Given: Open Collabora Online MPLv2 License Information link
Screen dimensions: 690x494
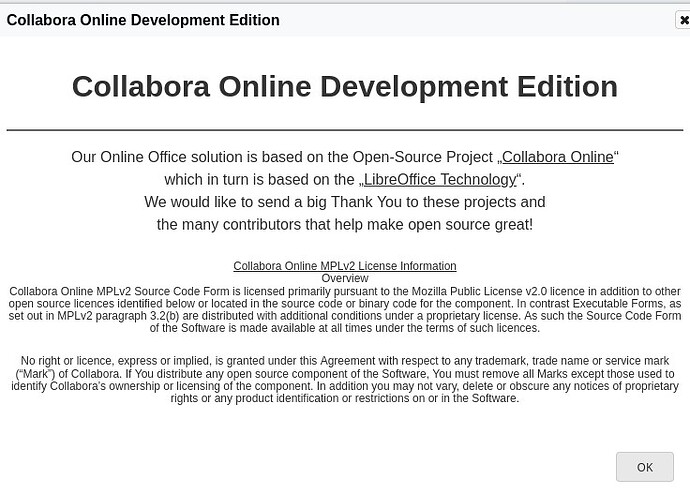Looking at the screenshot, I should click(345, 266).
